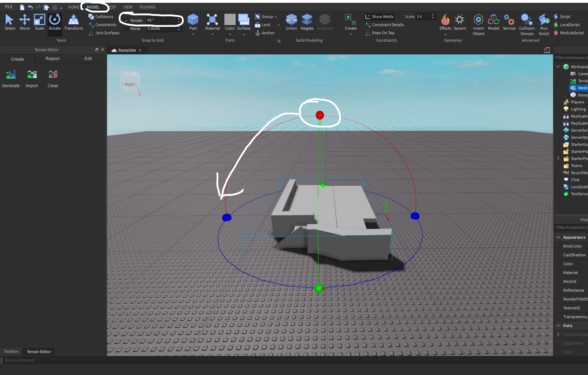Switch to the Toolbox panel tab
The height and width of the screenshot is (375, 588).
pyautogui.click(x=11, y=351)
